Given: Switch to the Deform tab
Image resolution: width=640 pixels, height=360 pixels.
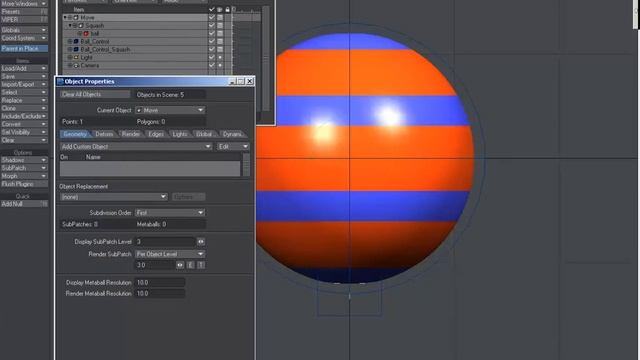Looking at the screenshot, I should [x=104, y=134].
